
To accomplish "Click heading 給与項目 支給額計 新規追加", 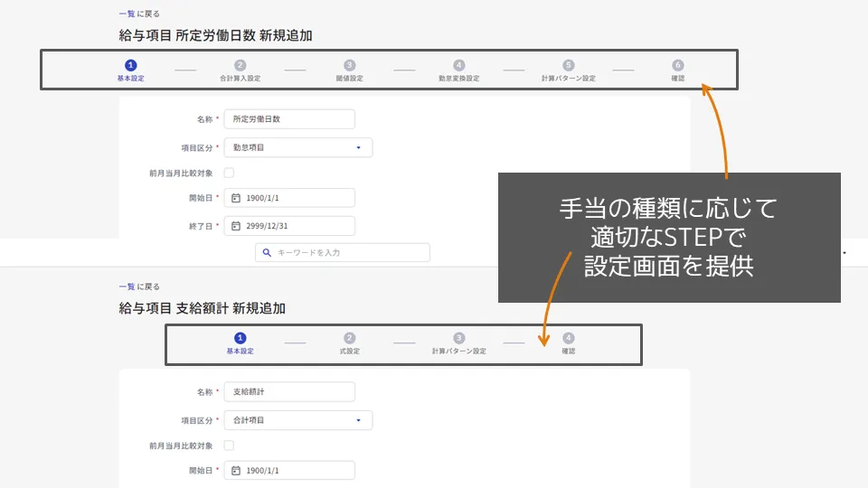I will click(202, 309).
